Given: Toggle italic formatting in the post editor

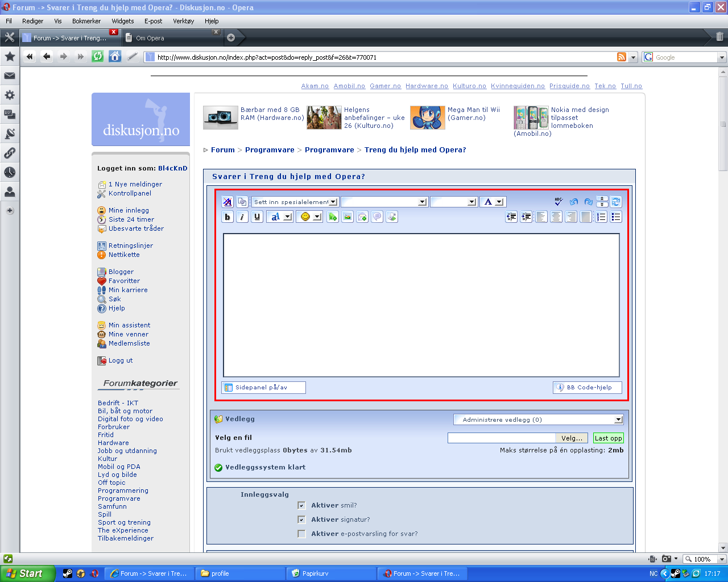Looking at the screenshot, I should [x=242, y=217].
